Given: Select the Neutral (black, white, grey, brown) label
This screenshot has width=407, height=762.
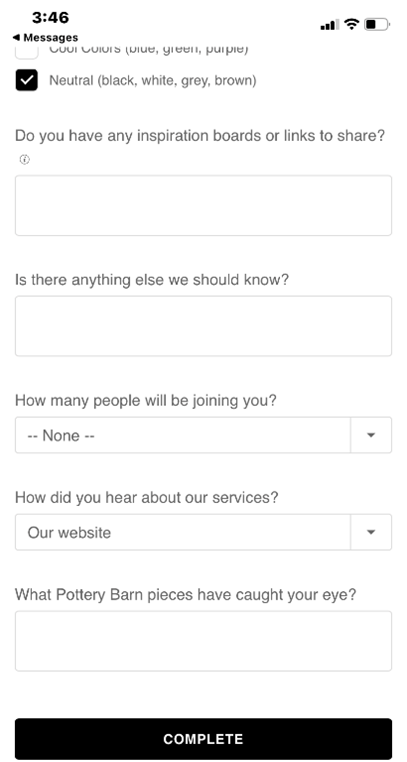Looking at the screenshot, I should pos(153,80).
